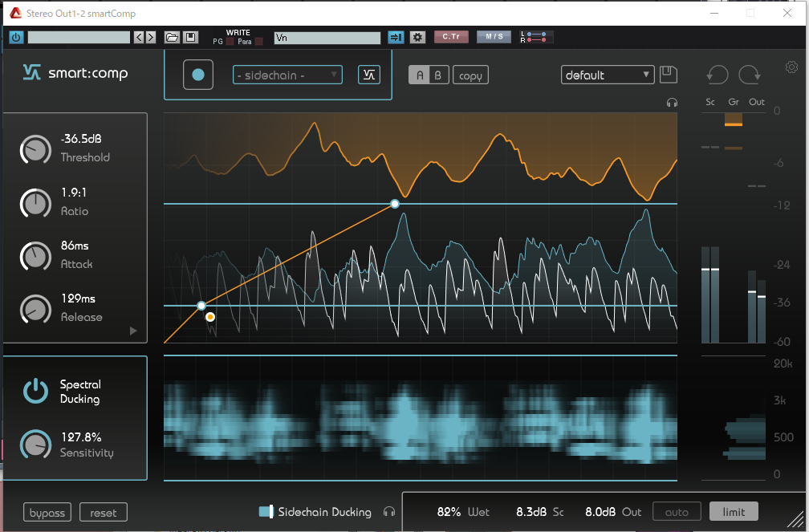Screen dimensions: 809x532
Task: Enable auto output gain
Action: (x=677, y=512)
